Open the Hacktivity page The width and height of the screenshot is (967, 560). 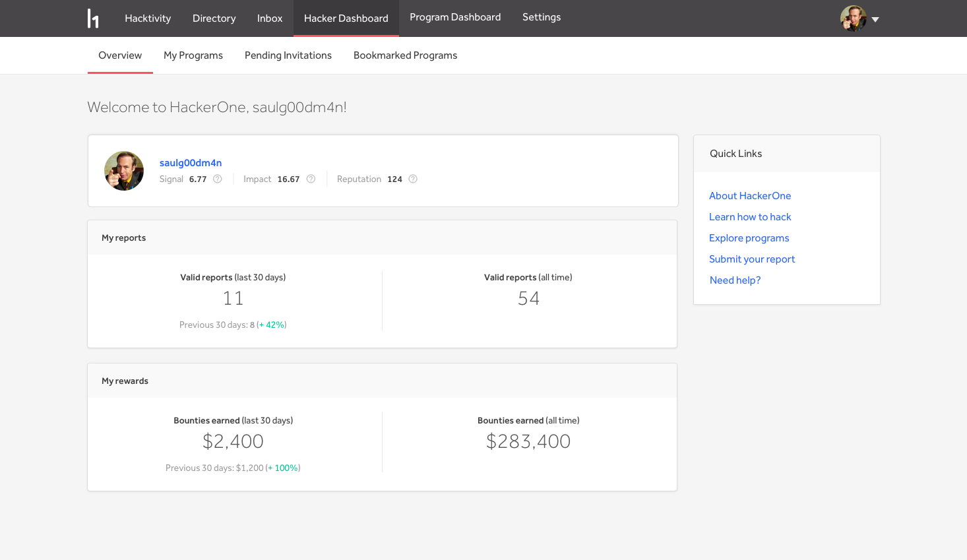pyautogui.click(x=148, y=18)
